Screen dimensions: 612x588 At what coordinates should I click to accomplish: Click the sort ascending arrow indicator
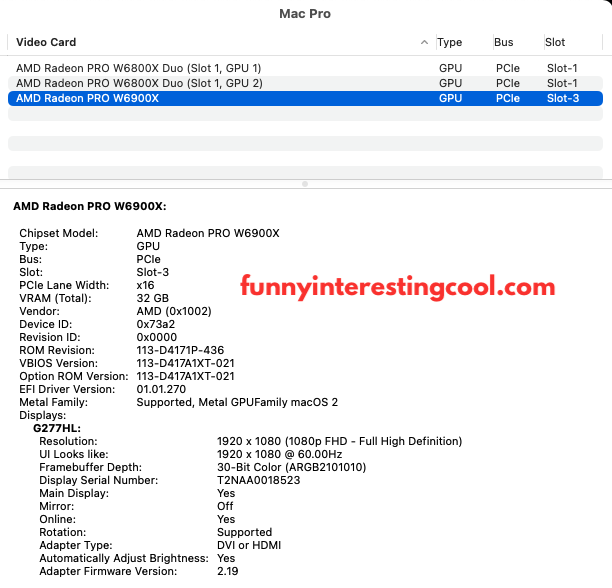(x=424, y=42)
